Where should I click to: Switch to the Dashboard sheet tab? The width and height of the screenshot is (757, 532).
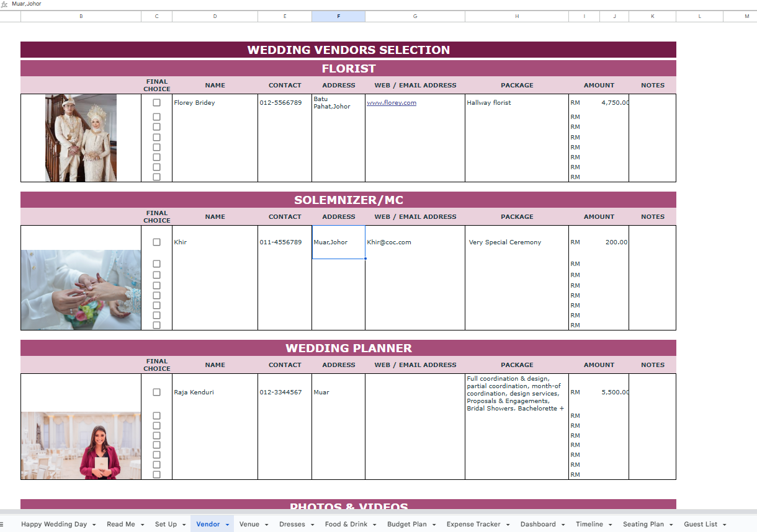click(537, 525)
